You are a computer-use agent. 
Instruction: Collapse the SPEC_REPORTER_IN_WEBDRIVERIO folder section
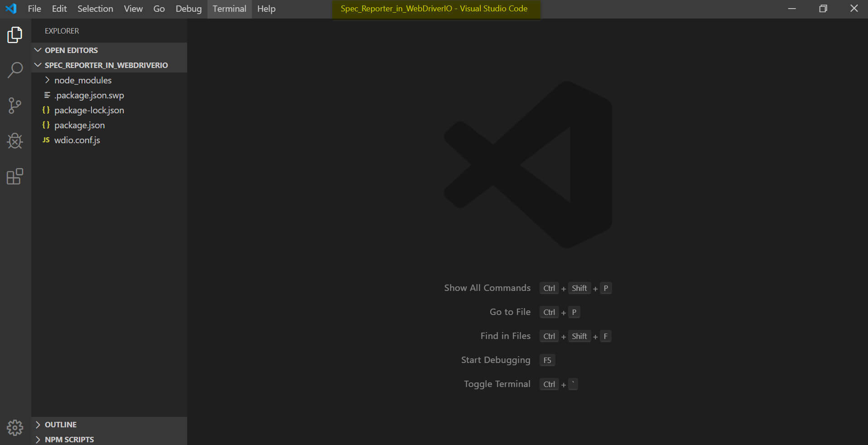pos(109,65)
